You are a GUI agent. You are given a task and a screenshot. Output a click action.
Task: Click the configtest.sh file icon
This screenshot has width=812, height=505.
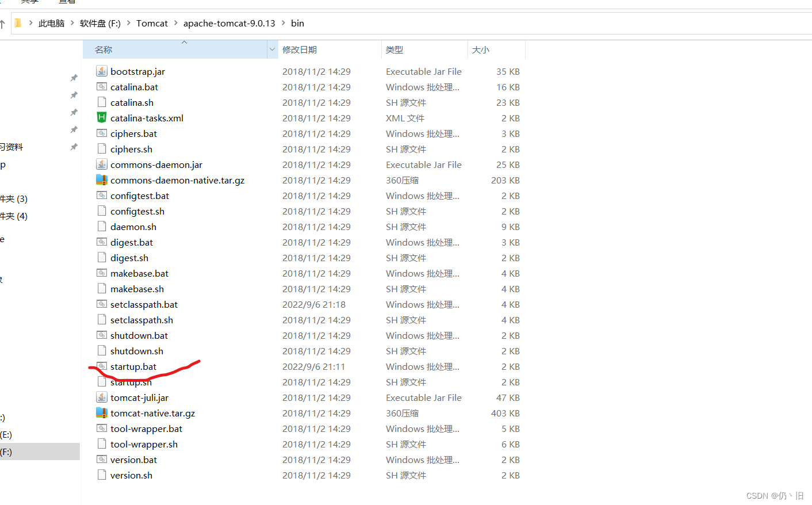click(x=102, y=211)
